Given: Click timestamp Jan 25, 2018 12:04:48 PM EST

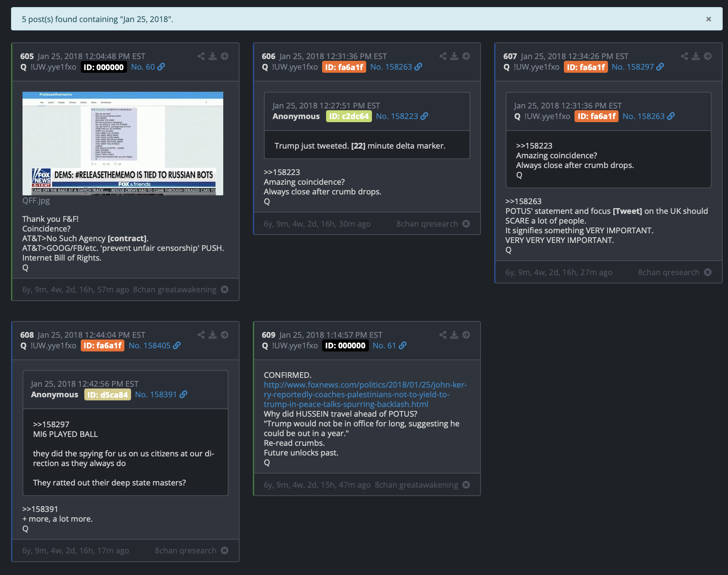Looking at the screenshot, I should tap(91, 56).
